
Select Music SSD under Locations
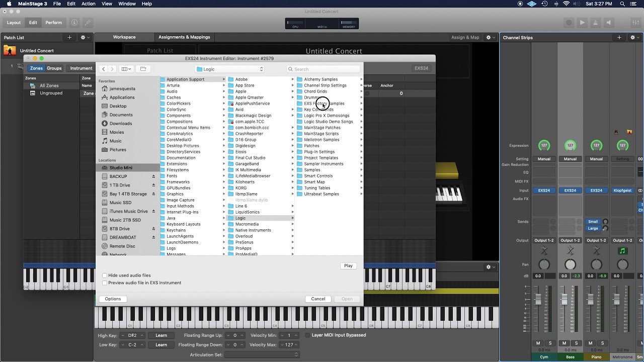(120, 203)
